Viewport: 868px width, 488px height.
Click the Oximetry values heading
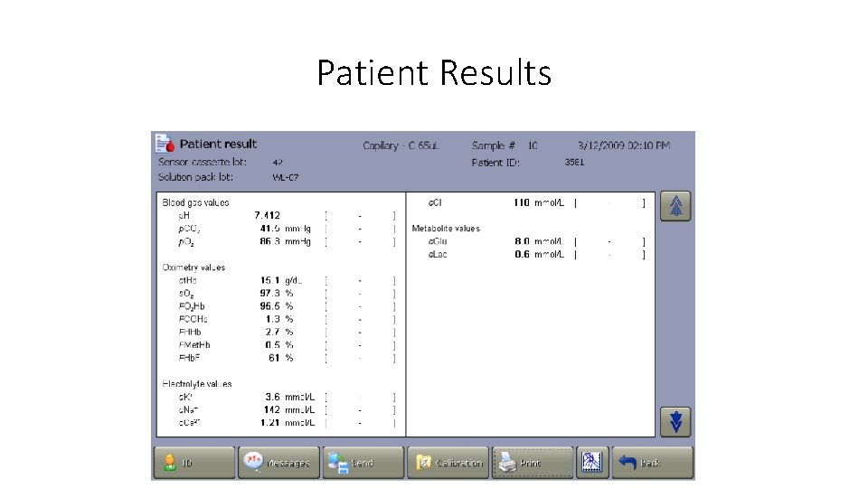[193, 267]
